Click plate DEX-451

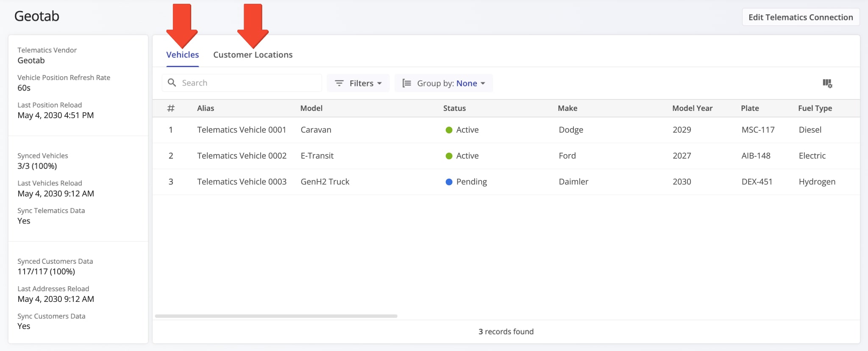[757, 182]
